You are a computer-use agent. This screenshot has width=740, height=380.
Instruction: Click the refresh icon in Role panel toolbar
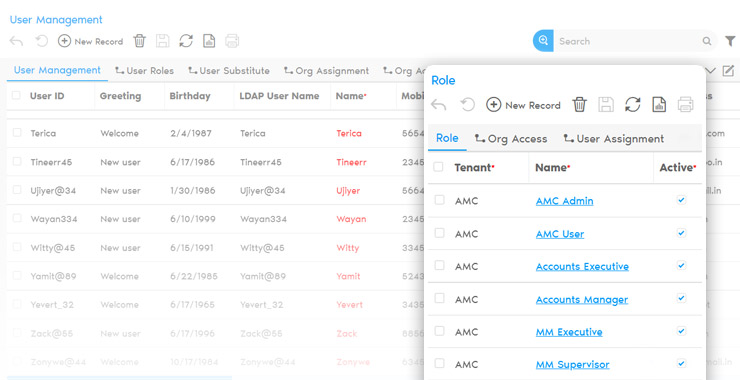coord(632,104)
